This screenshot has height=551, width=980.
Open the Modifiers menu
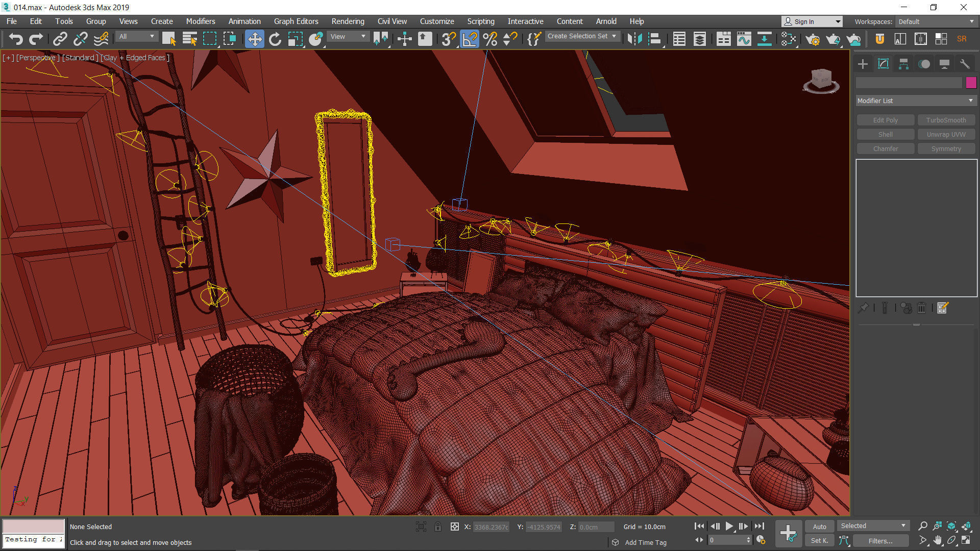pyautogui.click(x=201, y=21)
